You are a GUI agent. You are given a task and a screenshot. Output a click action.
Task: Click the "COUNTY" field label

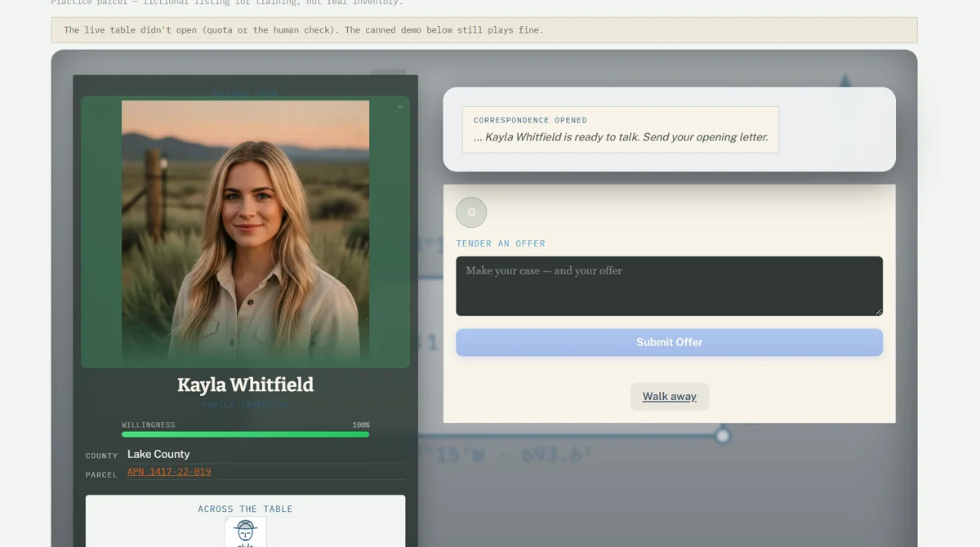[102, 456]
